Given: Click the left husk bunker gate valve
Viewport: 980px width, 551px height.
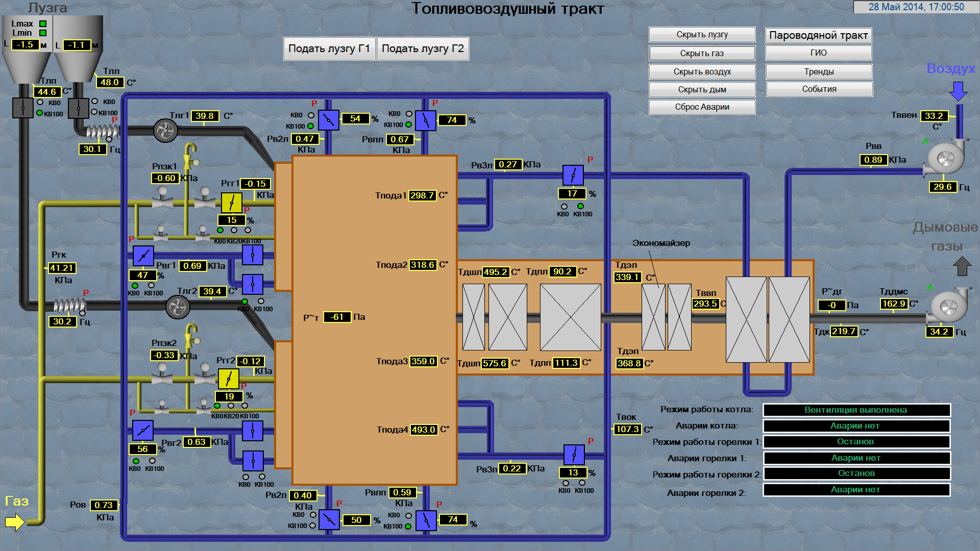Looking at the screenshot, I should click(22, 108).
